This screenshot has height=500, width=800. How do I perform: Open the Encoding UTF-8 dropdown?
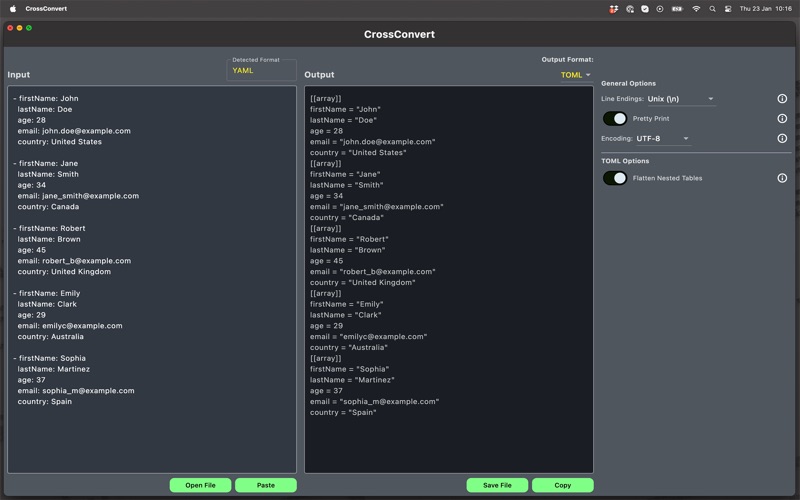click(663, 139)
